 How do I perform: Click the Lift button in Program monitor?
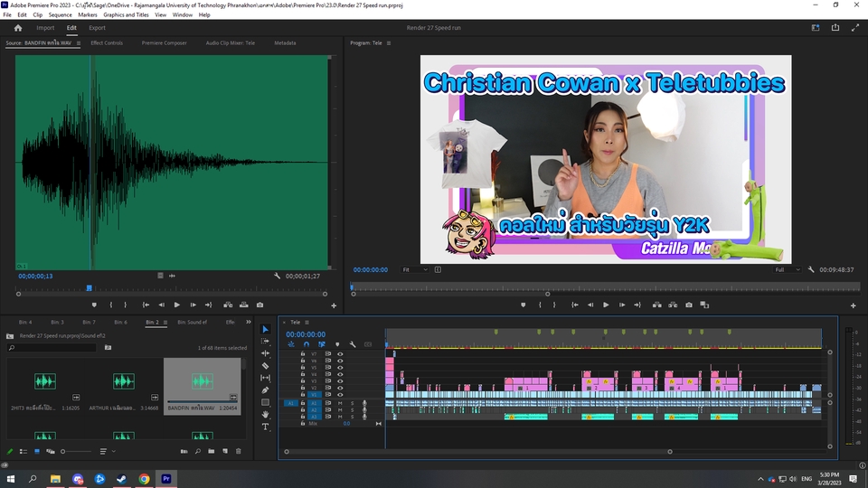tap(656, 305)
